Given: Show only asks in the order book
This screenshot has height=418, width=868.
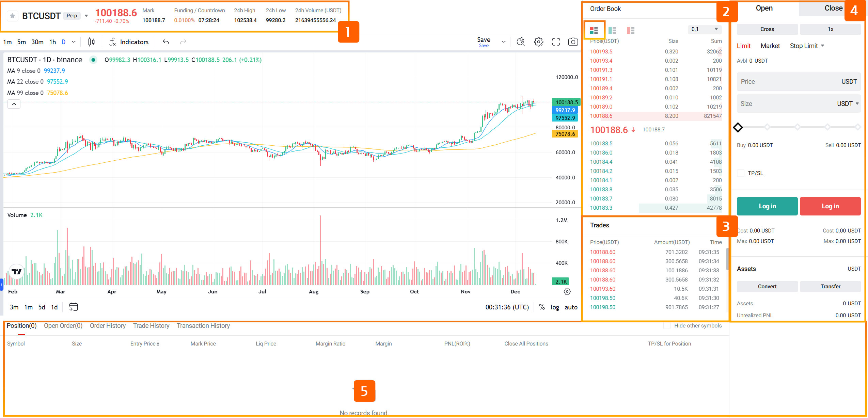Looking at the screenshot, I should tap(631, 31).
